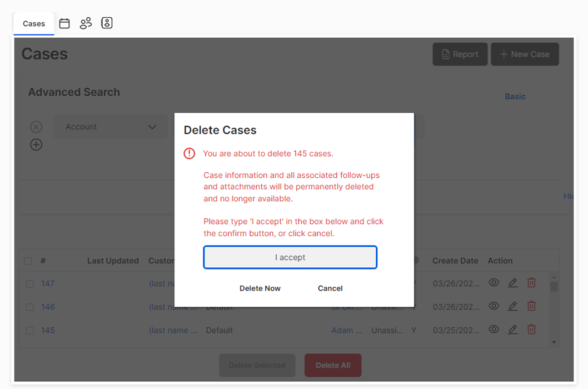Edit case 145 with pencil icon
Viewport: 588px width, 389px height.
512,330
